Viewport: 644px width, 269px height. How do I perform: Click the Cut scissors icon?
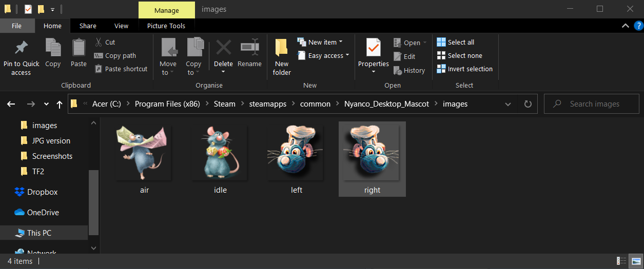tap(99, 42)
